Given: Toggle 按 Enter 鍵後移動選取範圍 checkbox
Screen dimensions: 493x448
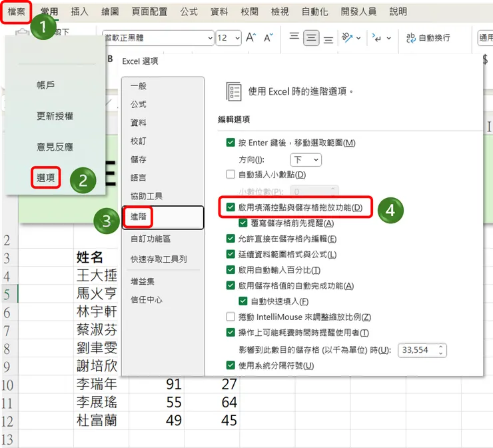Looking at the screenshot, I should tap(231, 143).
